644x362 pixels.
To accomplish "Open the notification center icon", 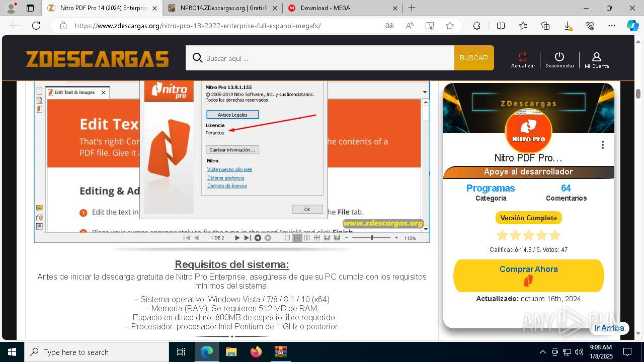I will click(x=627, y=352).
